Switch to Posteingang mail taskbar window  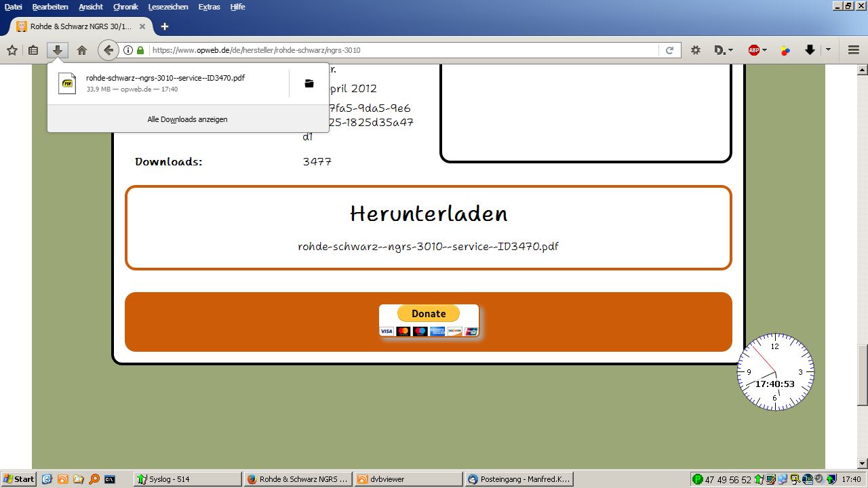519,479
